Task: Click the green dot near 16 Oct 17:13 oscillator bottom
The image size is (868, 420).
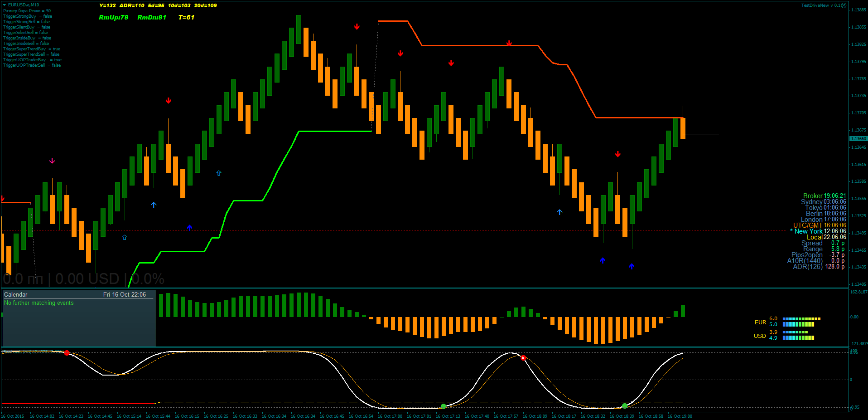Action: [x=444, y=406]
